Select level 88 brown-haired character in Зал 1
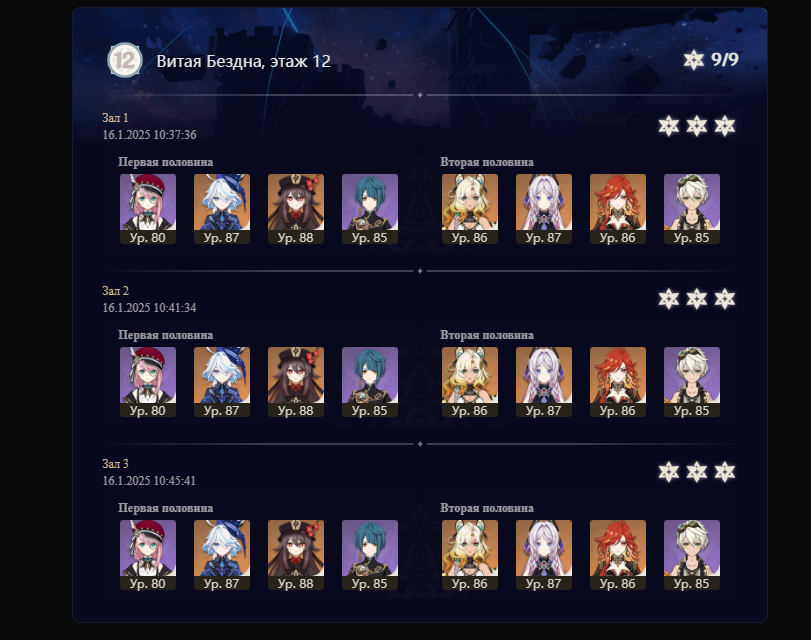The height and width of the screenshot is (640, 811). pyautogui.click(x=296, y=209)
